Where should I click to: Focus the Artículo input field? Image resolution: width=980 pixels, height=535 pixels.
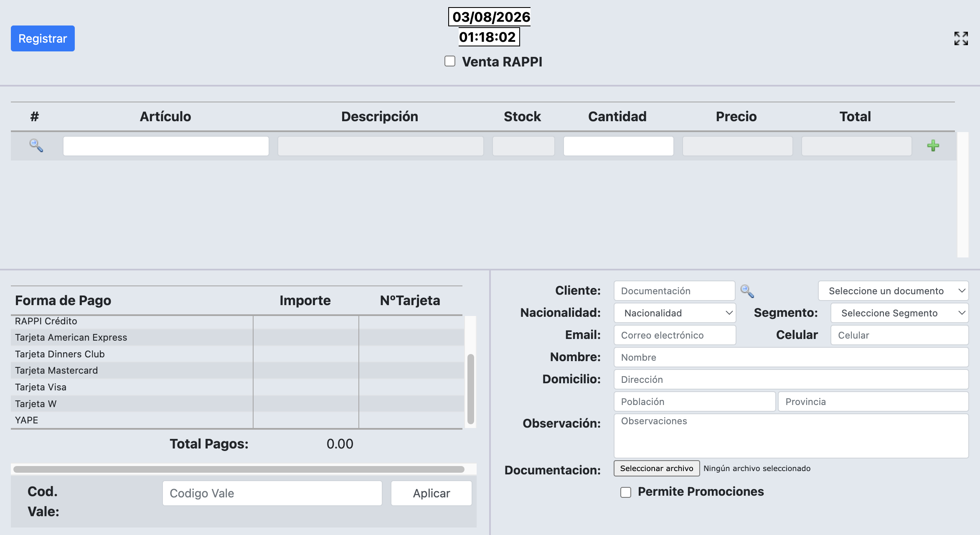(x=166, y=146)
